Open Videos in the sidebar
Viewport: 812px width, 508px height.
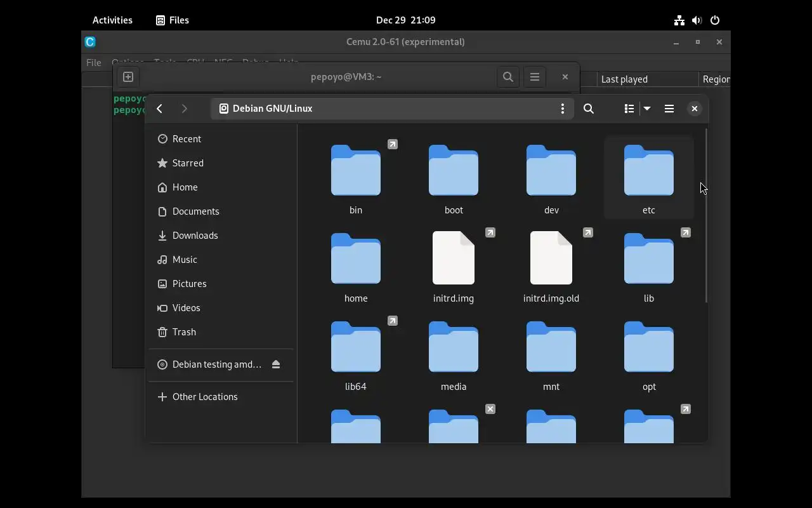pyautogui.click(x=221, y=308)
